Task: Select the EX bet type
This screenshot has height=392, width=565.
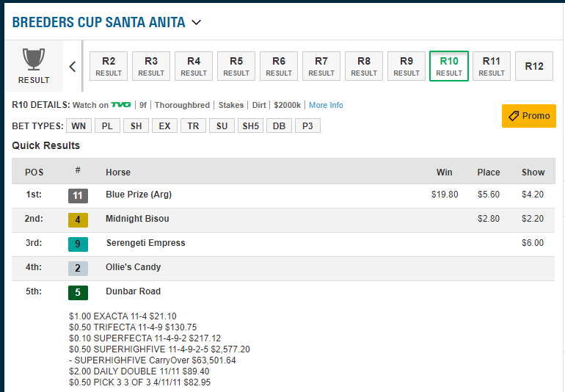Action: (x=164, y=126)
